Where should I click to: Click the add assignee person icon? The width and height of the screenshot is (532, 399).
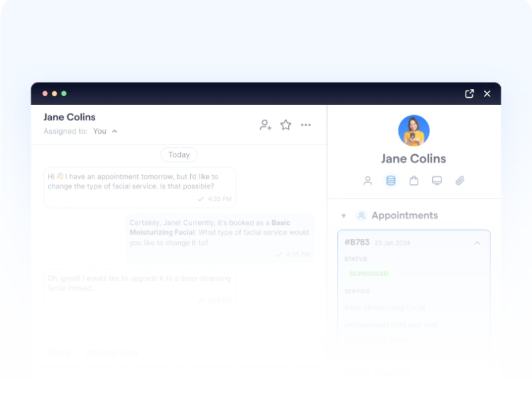point(265,124)
